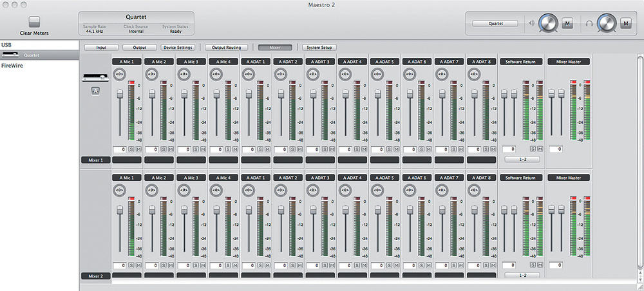Click the A ADAT 1 fader in Mixer 1

point(249,94)
